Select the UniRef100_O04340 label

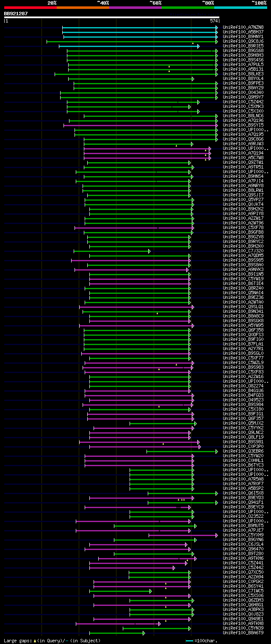(243, 92)
